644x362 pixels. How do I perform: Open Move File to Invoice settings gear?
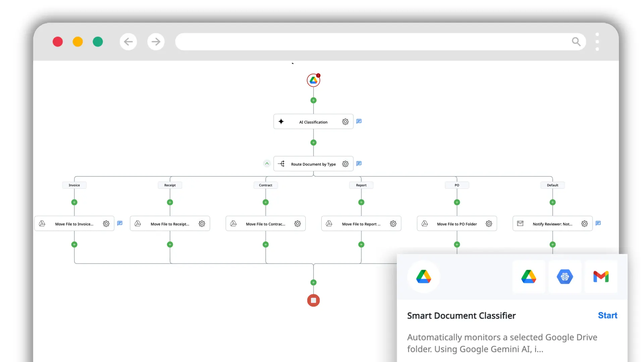106,224
